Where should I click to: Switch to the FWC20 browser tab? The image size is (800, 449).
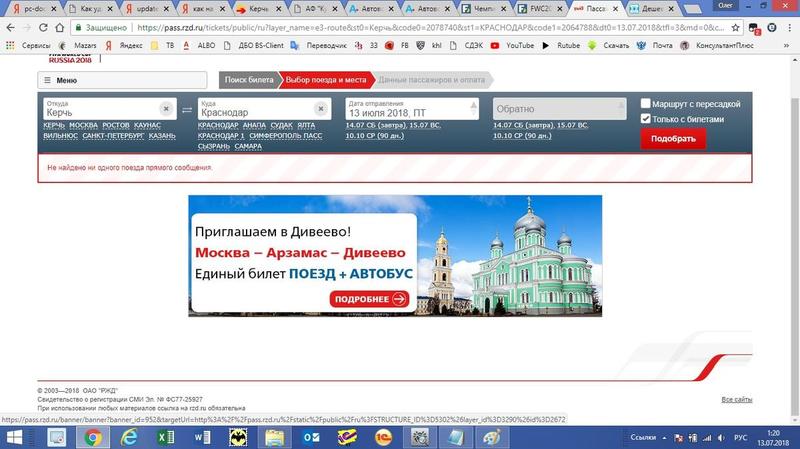[x=541, y=9]
